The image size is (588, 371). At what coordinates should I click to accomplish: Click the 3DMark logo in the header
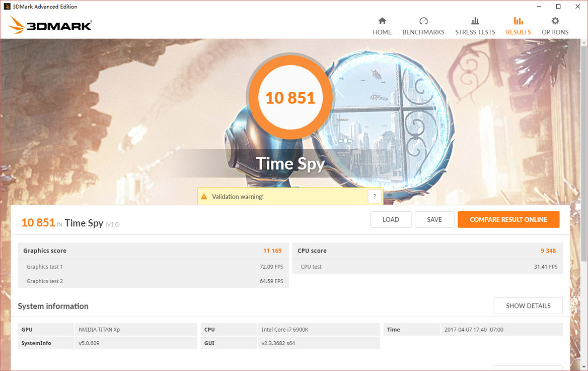click(50, 25)
